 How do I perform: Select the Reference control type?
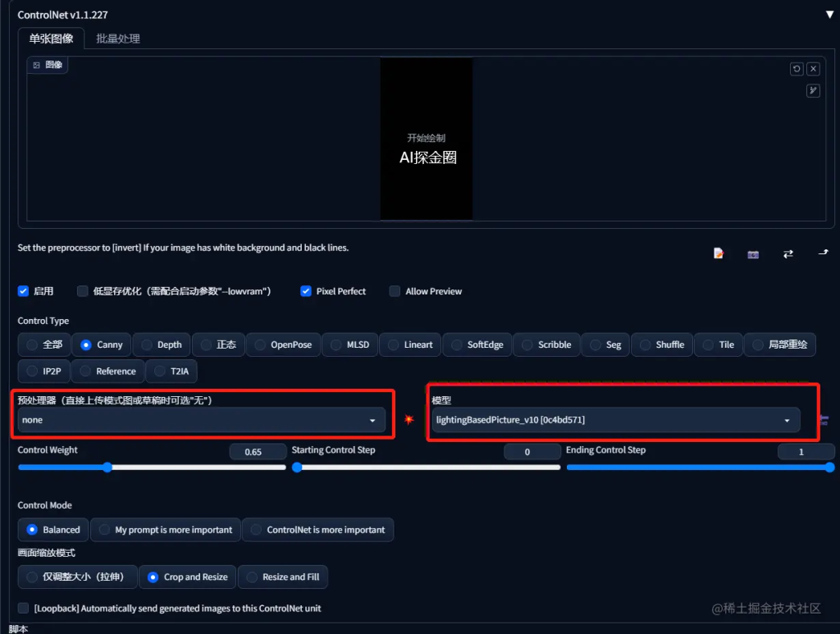(x=107, y=371)
